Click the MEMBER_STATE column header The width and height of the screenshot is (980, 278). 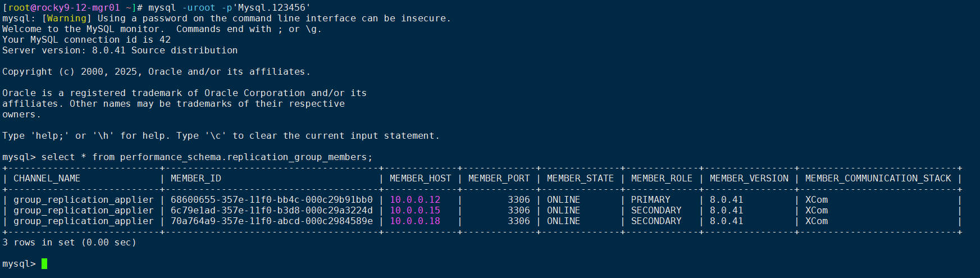pos(580,179)
